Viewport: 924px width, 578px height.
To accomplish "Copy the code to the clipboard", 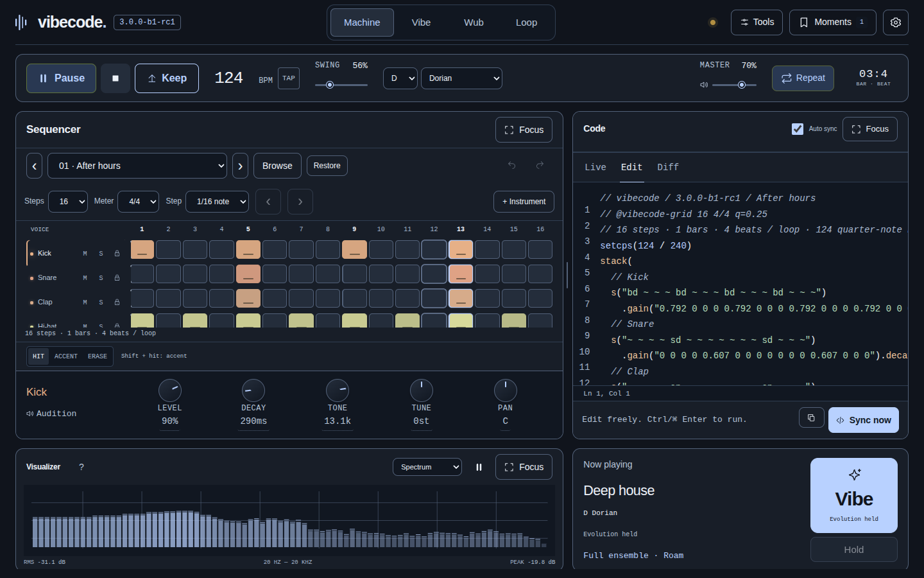I will pos(811,418).
